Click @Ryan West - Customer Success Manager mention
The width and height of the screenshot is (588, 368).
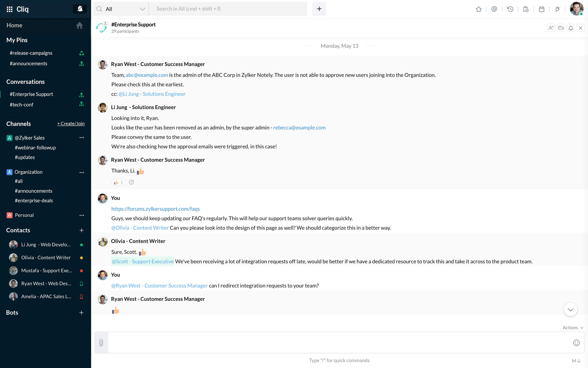(x=159, y=286)
